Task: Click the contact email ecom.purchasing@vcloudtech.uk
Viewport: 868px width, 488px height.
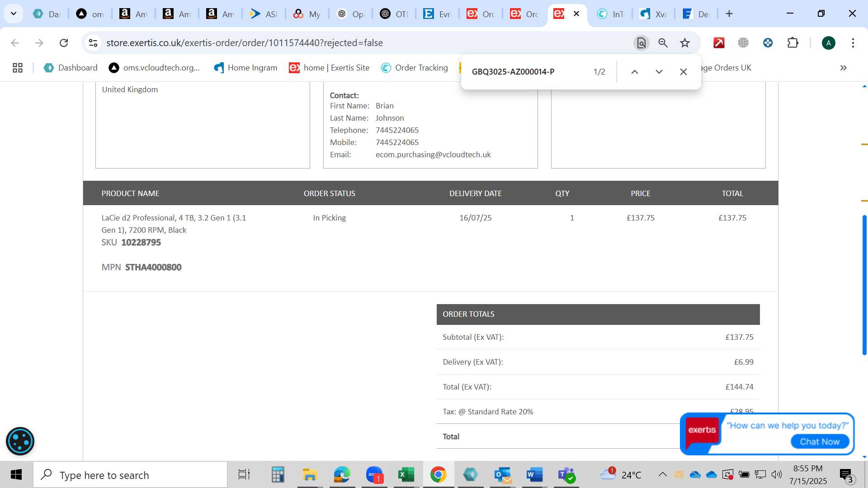Action: [433, 155]
